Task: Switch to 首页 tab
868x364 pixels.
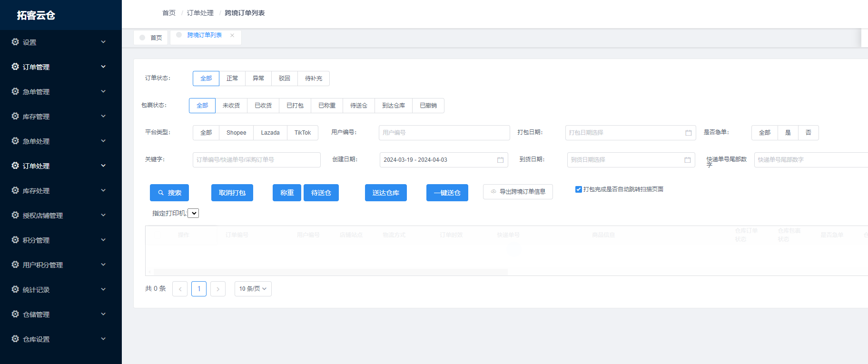Action: click(x=150, y=38)
